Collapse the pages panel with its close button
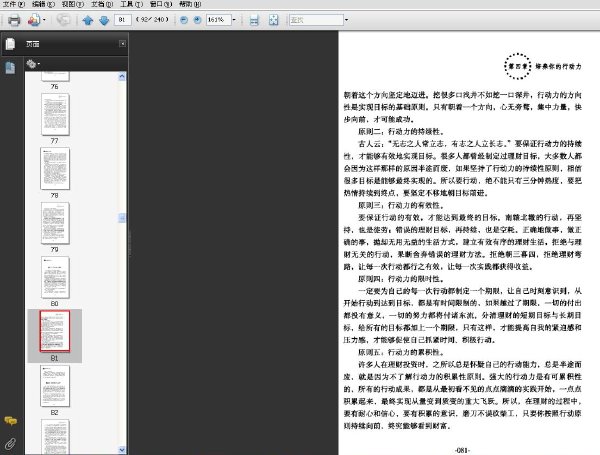Screen dimensions: 600x455 click(x=122, y=44)
